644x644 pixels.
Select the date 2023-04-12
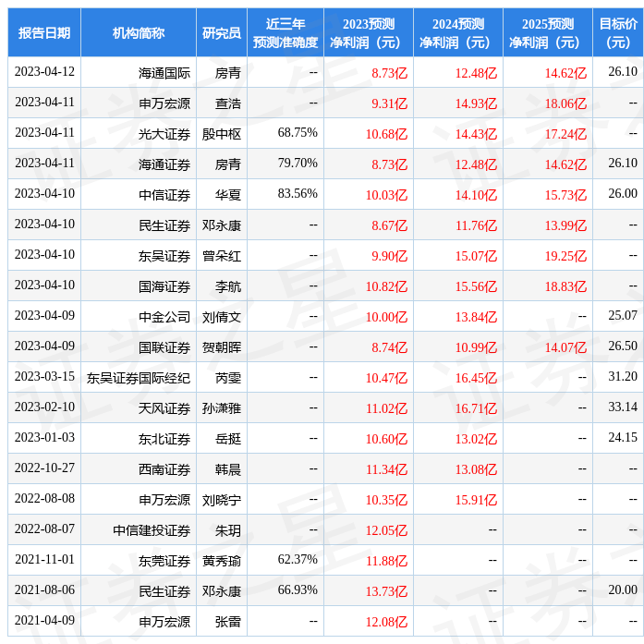44,72
